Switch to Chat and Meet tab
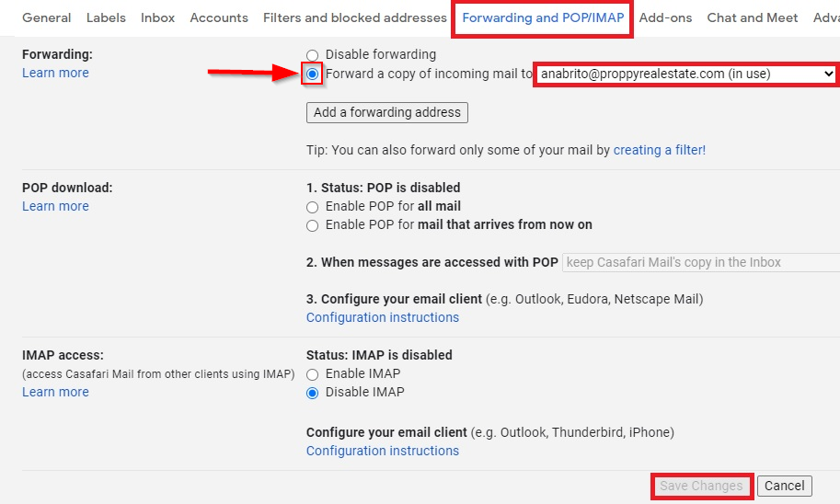This screenshot has height=504, width=840. (753, 17)
